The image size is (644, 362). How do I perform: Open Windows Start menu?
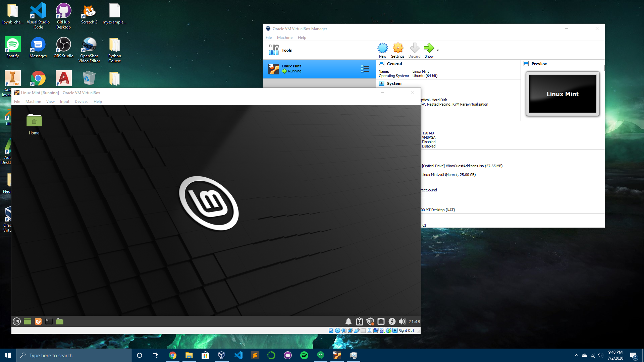point(8,355)
